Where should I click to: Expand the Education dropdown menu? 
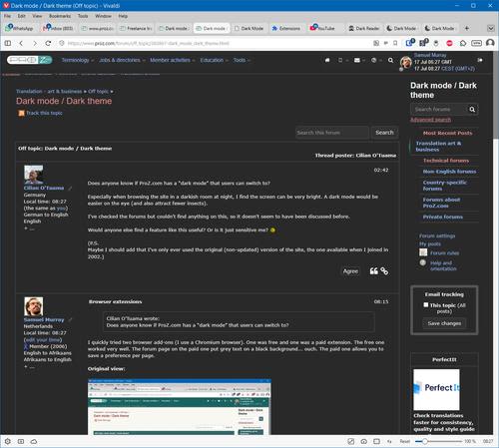point(214,60)
